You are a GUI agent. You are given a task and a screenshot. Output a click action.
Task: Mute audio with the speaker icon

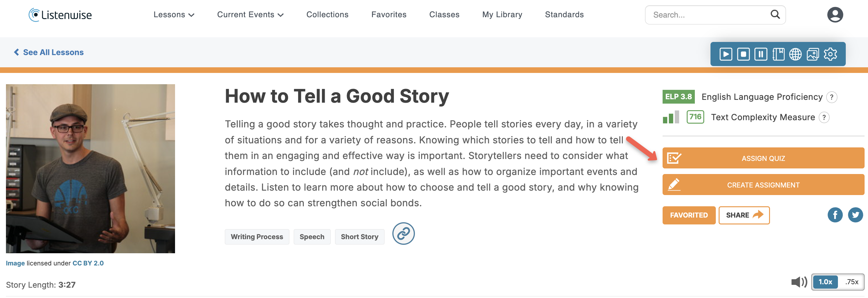coord(798,282)
